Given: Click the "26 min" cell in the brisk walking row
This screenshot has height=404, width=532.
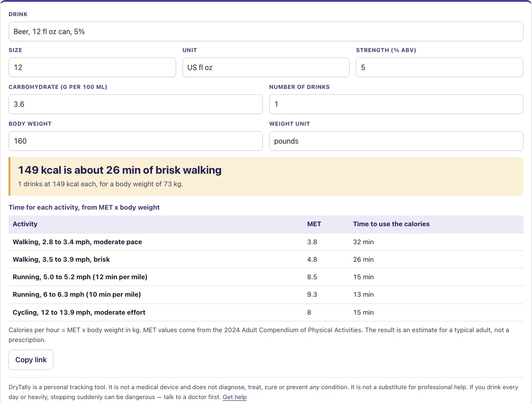Looking at the screenshot, I should pos(364,259).
